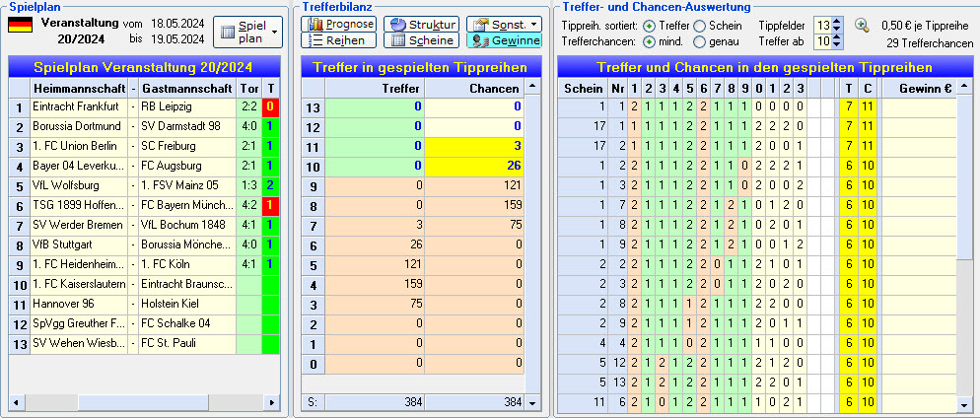Click red tip cell for Eintracht Frankfurt
The image size is (980, 418).
point(270,106)
